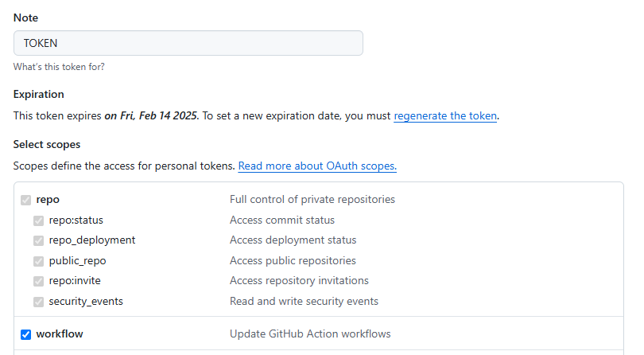644x355 pixels.
Task: Open Read more about OAuth scopes link
Action: tap(317, 166)
